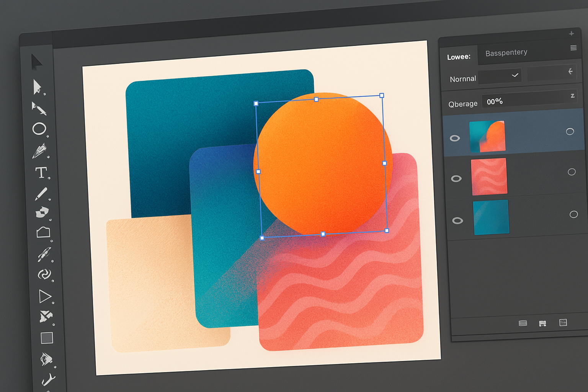
Task: Hide the orange circle layer
Action: (455, 138)
